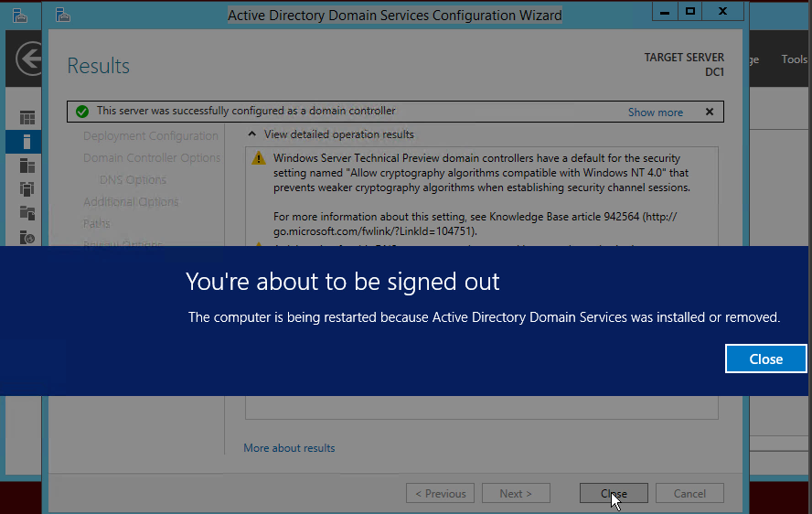812x514 pixels.
Task: Dismiss the success message with its X
Action: [x=710, y=112]
